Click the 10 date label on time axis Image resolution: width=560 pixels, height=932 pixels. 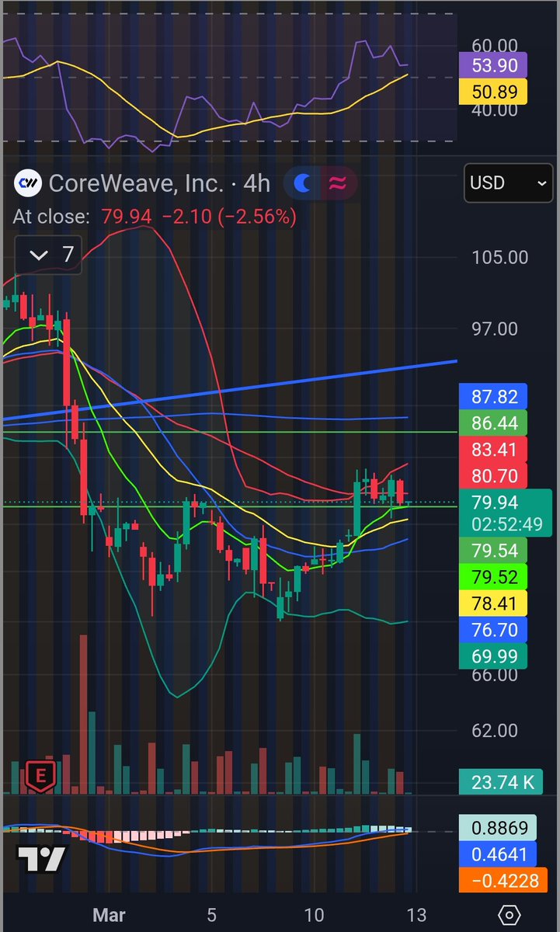315,915
